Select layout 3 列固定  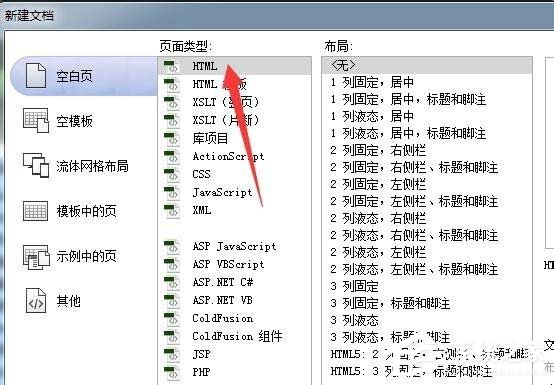click(354, 286)
